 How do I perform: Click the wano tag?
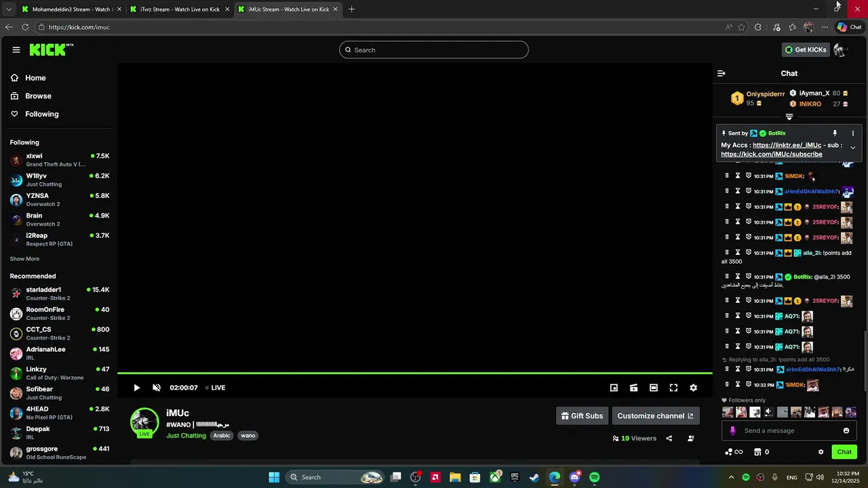(x=248, y=436)
